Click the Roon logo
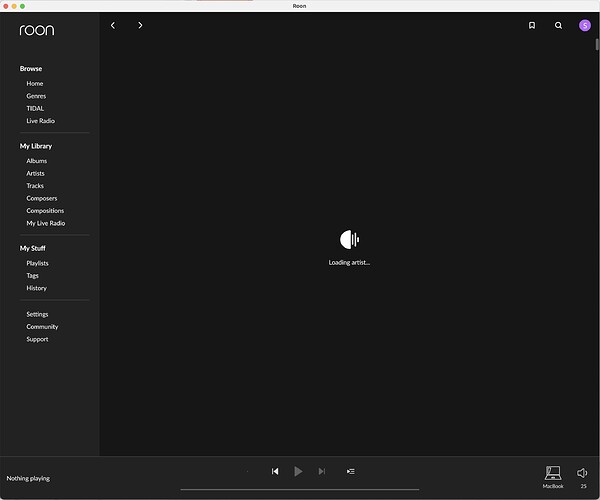 click(37, 30)
